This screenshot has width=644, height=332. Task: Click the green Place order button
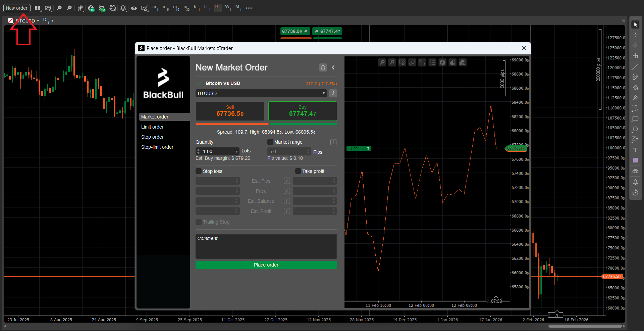(x=266, y=265)
